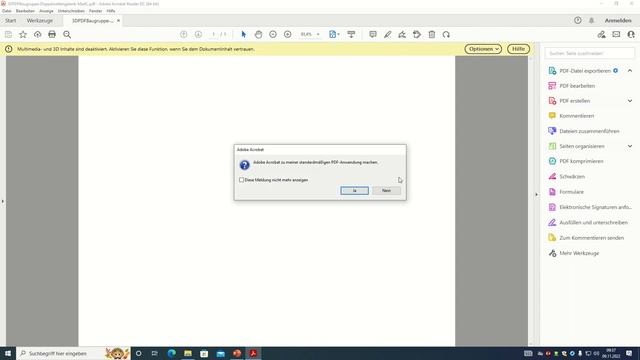Click the taskbar search box
The height and width of the screenshot is (360, 640).
pyautogui.click(x=73, y=353)
